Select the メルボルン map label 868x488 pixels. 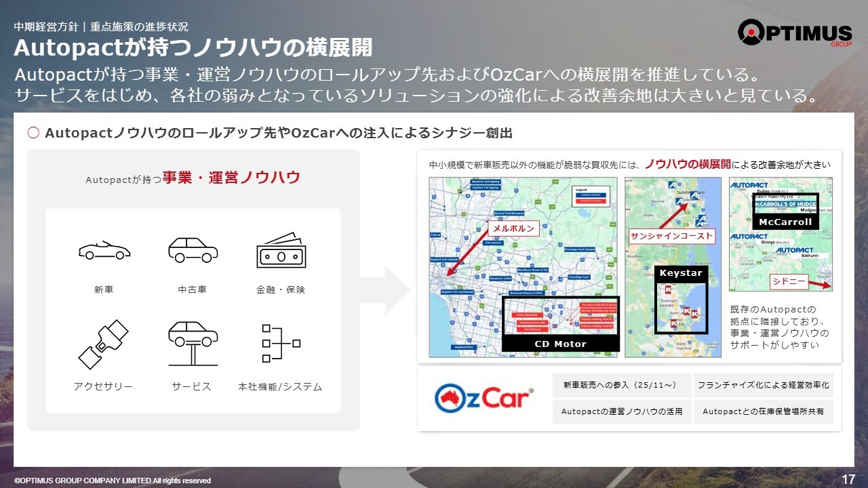click(513, 229)
